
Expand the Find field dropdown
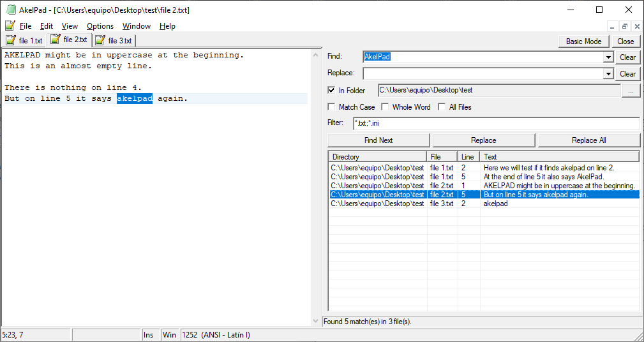point(608,57)
